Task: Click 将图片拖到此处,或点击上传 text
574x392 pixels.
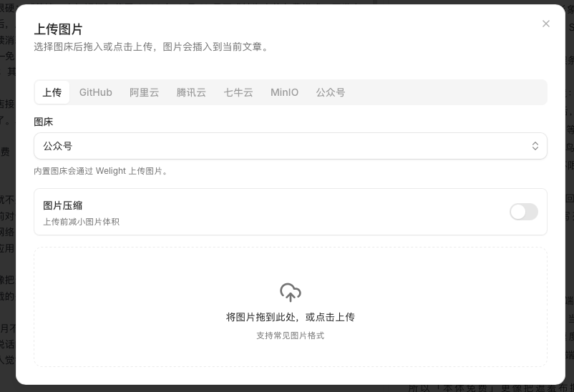Action: coord(291,317)
